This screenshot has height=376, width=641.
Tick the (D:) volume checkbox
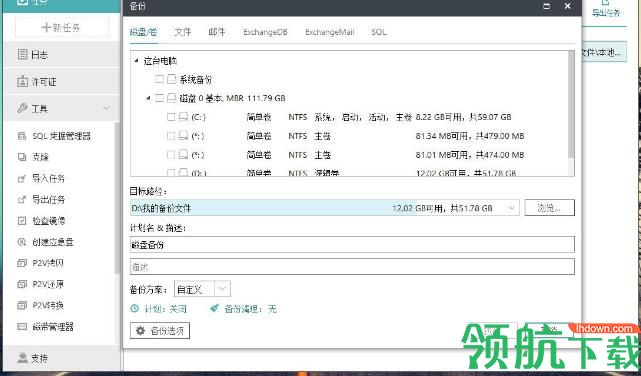pos(171,172)
